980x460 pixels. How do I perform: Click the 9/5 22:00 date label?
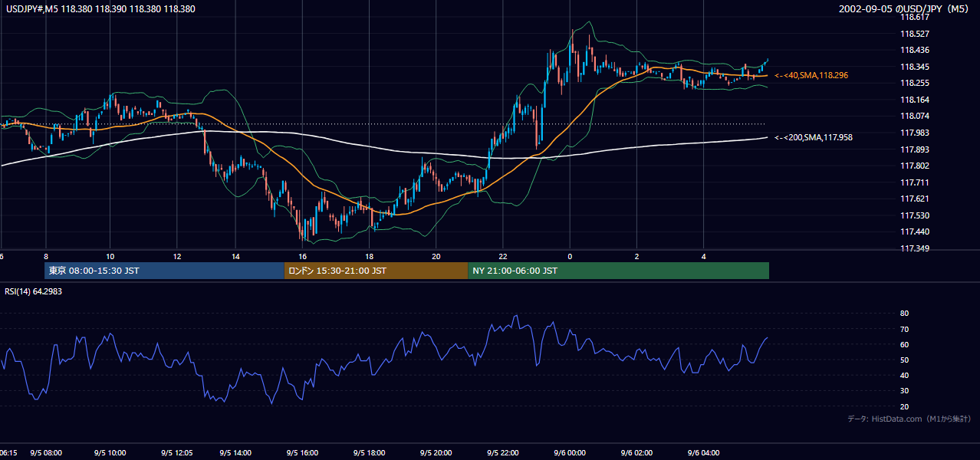pyautogui.click(x=503, y=453)
